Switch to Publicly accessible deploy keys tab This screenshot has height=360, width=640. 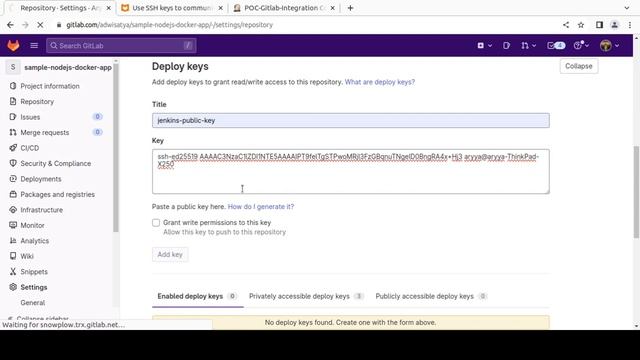(x=431, y=296)
